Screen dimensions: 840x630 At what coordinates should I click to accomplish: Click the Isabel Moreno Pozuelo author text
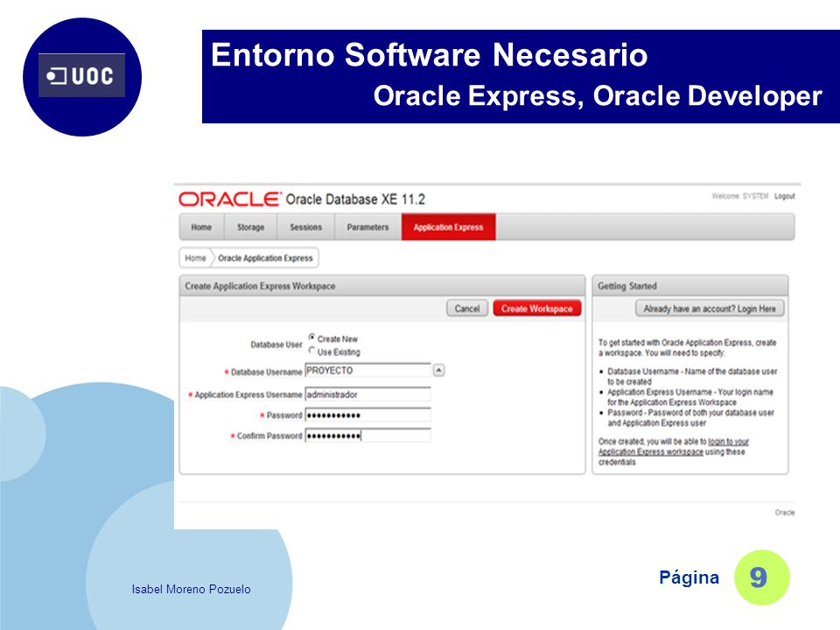point(192,589)
